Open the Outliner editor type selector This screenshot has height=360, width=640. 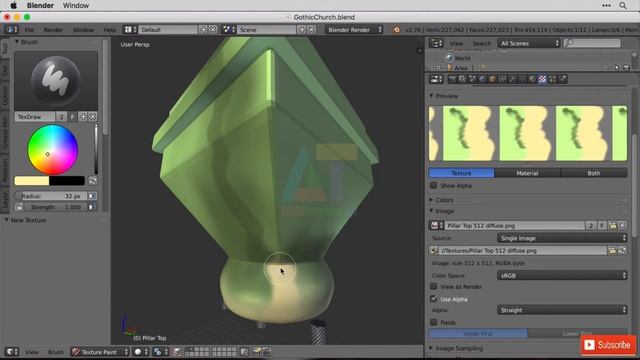pyautogui.click(x=436, y=43)
